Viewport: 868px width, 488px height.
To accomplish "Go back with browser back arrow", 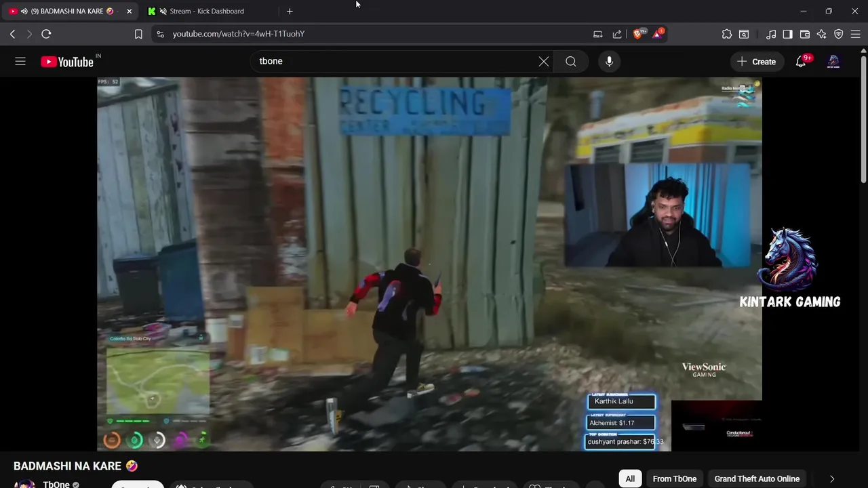I will [x=12, y=34].
